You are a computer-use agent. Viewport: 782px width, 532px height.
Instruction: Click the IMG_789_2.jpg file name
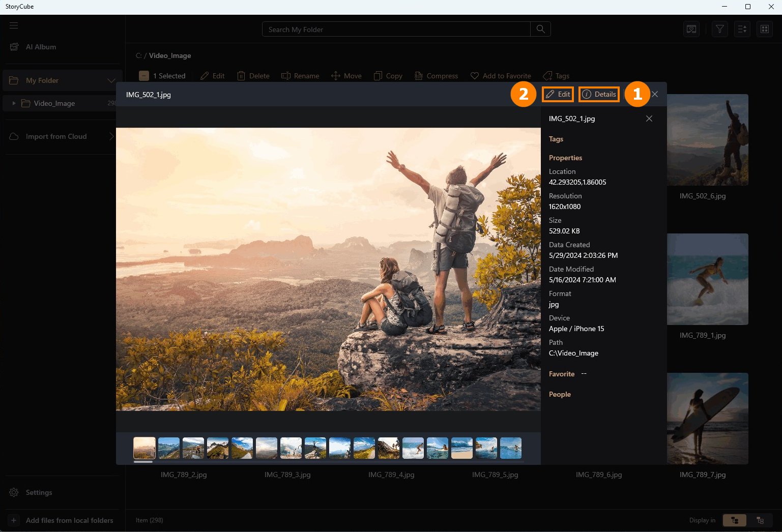tap(184, 475)
